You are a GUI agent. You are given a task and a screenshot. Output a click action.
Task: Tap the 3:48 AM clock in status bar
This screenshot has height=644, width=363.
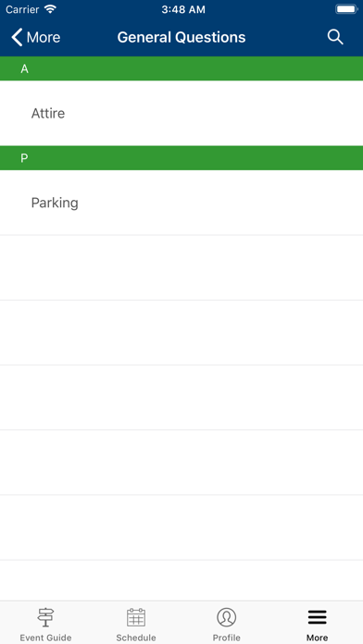(x=183, y=9)
